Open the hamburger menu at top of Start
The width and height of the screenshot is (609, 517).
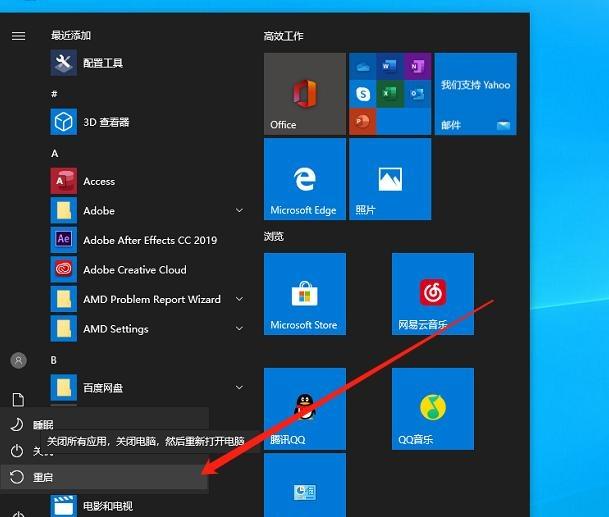18,36
